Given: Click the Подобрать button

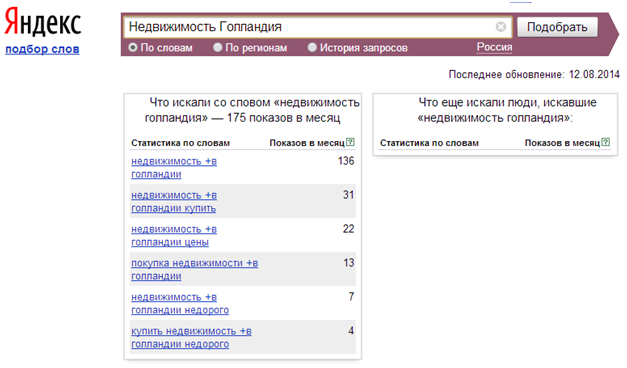Looking at the screenshot, I should (557, 27).
